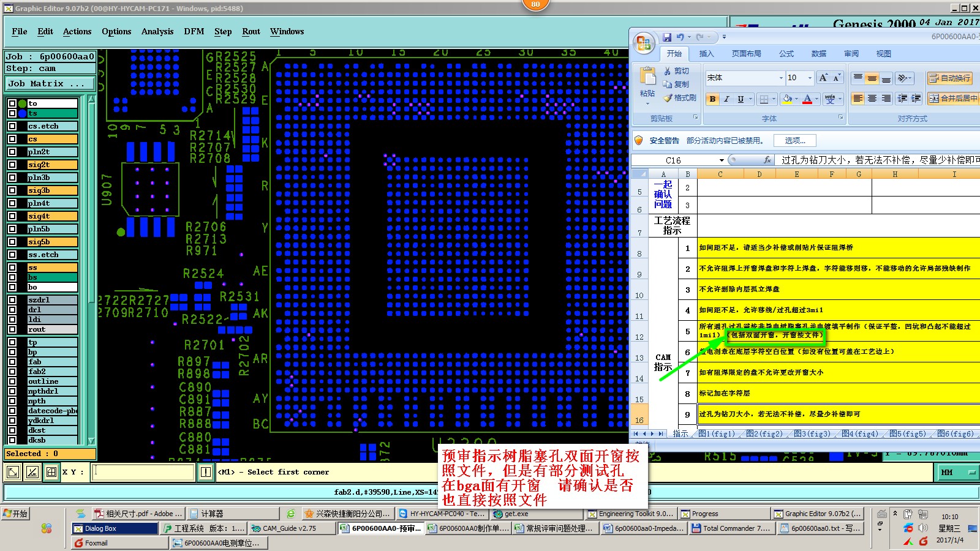The image size is (980, 551).
Task: Toggle visibility checkbox of layer cs.etch
Action: pos(12,126)
